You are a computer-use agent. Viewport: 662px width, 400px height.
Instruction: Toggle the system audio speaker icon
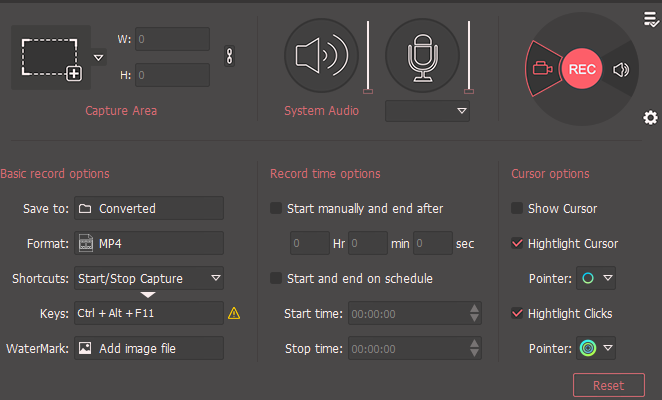tap(320, 55)
